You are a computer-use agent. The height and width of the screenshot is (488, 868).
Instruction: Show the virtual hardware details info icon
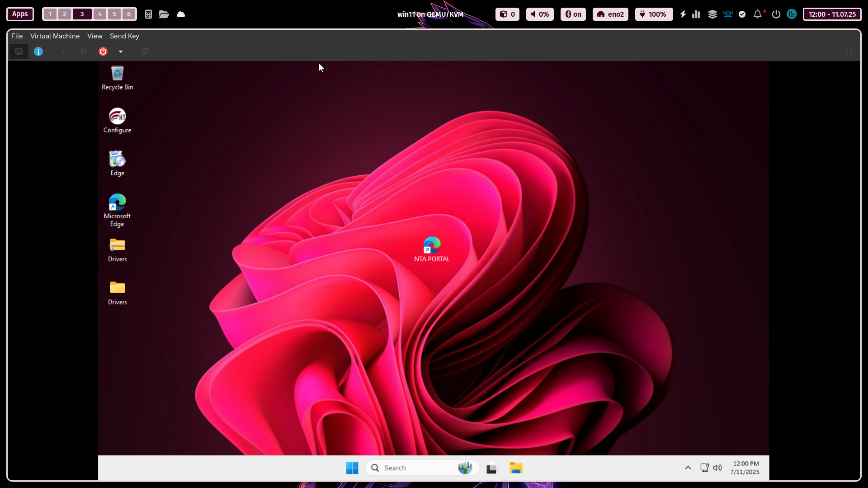point(38,52)
